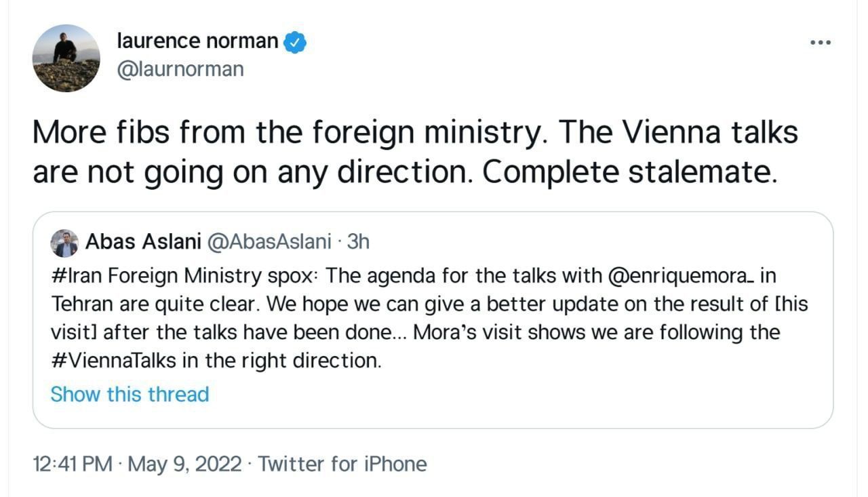This screenshot has height=497, width=868.
Task: Click the 'Complete stalemate.' text
Action: (x=629, y=173)
